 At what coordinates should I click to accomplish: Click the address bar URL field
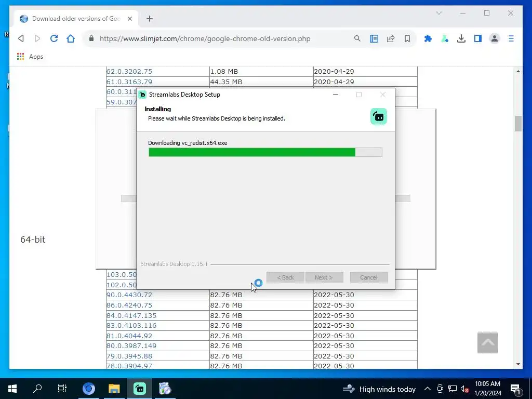click(205, 38)
